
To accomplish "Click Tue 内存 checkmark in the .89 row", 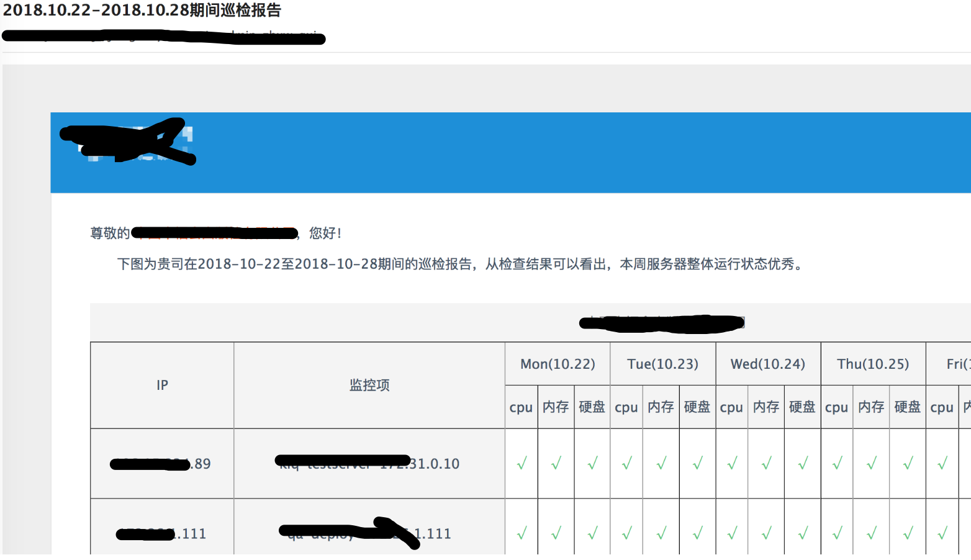I will pos(662,463).
